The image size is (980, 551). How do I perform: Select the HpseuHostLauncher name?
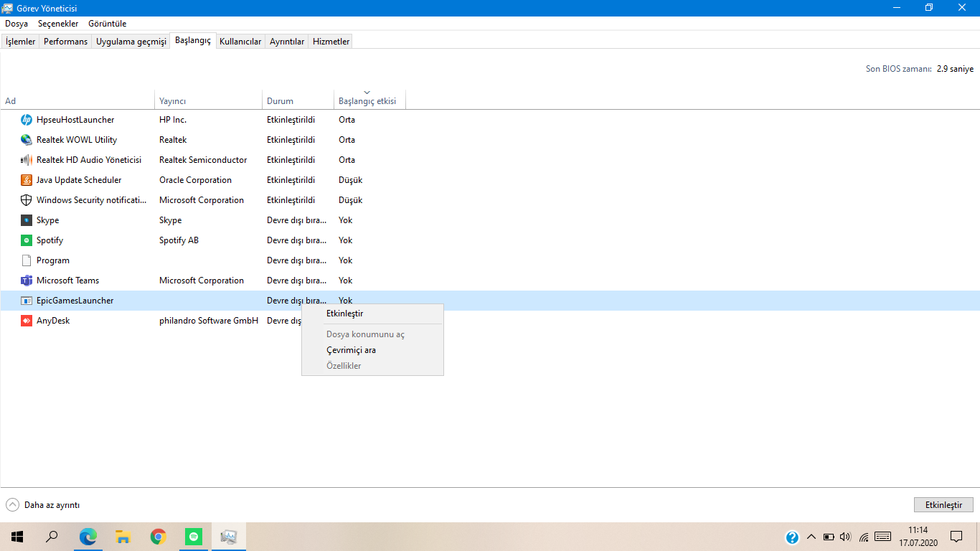click(x=75, y=120)
